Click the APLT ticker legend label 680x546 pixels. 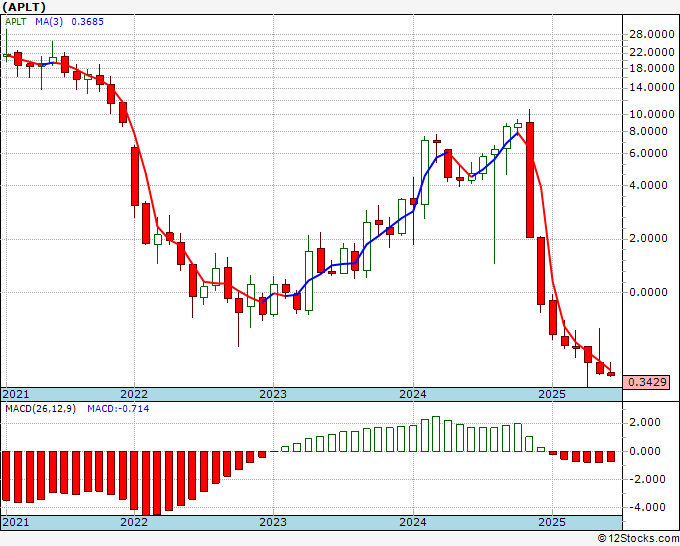16,21
